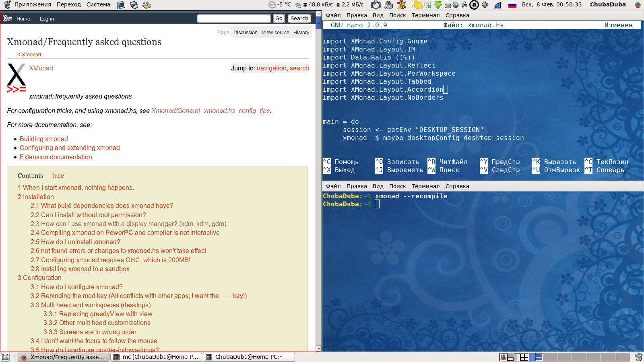This screenshot has height=362, width=644.
Task: Open the XMonad link beside logo
Action: tap(41, 68)
